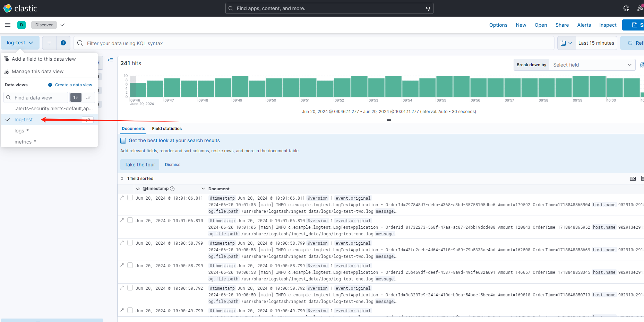Image resolution: width=644 pixels, height=322 pixels.
Task: Open the Share menu
Action: pyautogui.click(x=562, y=25)
